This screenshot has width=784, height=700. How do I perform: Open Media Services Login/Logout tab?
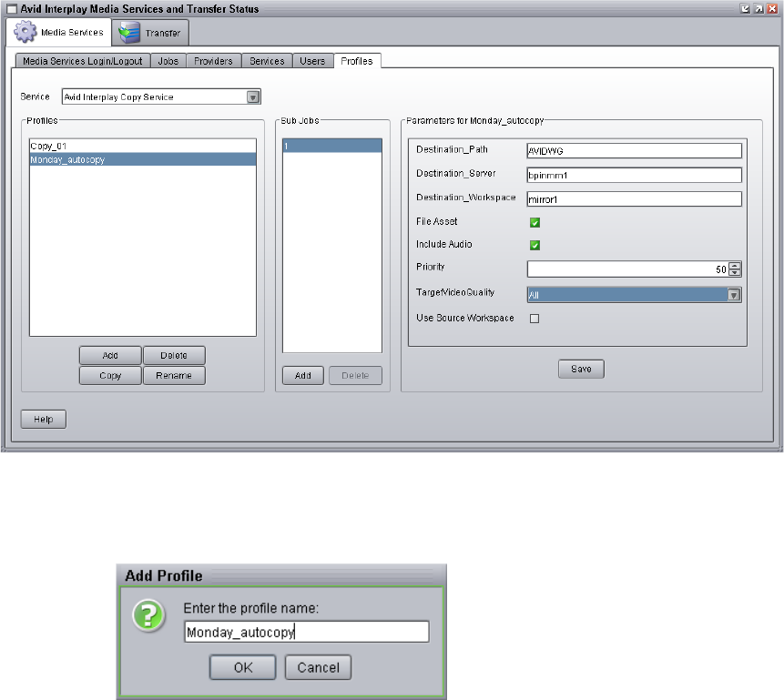83,61
